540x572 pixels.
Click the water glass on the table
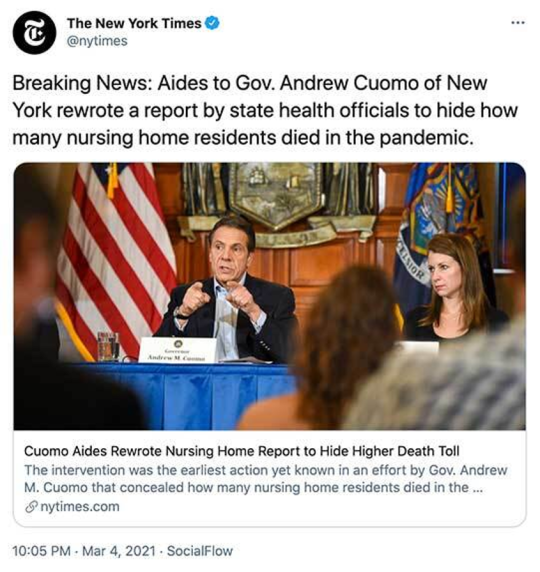tap(108, 346)
